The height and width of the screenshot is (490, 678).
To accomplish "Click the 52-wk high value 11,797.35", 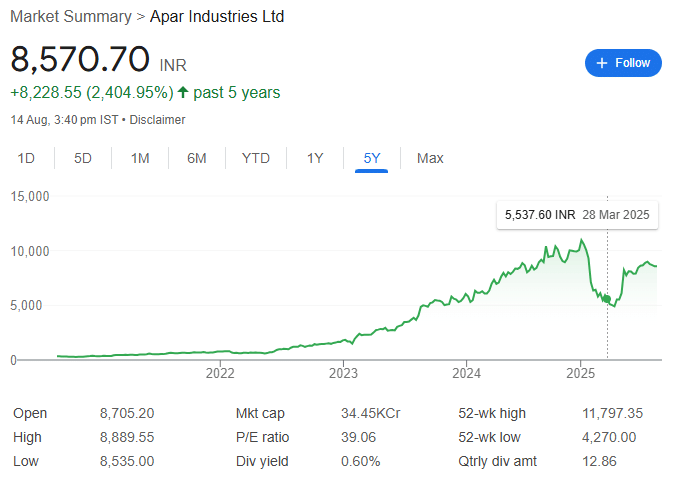I will [x=613, y=413].
